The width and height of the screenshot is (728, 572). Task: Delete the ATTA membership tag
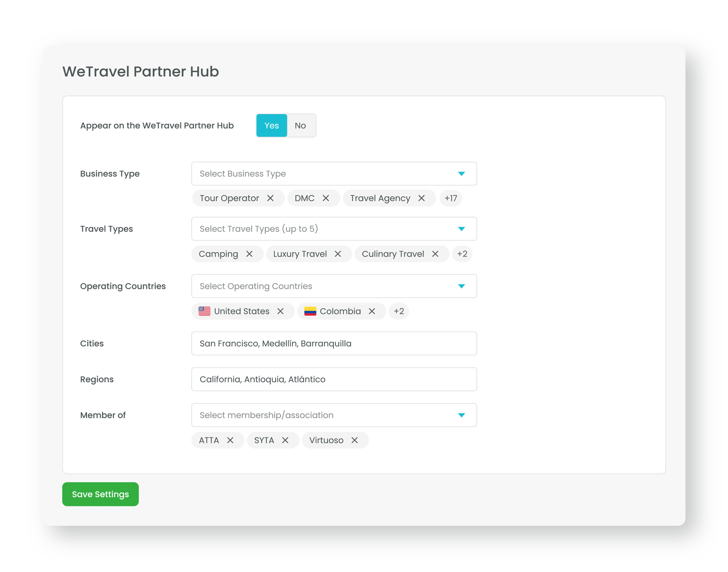click(230, 440)
